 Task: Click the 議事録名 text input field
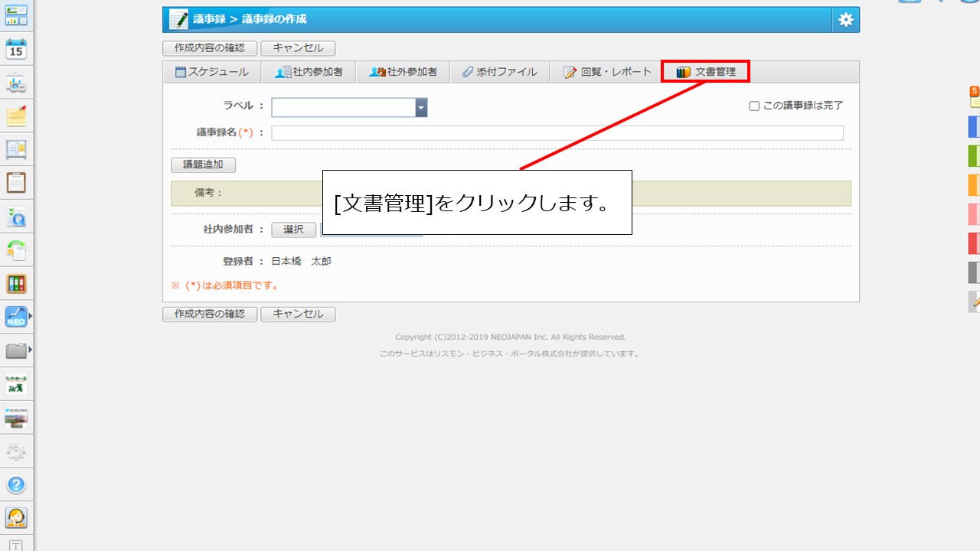[557, 133]
